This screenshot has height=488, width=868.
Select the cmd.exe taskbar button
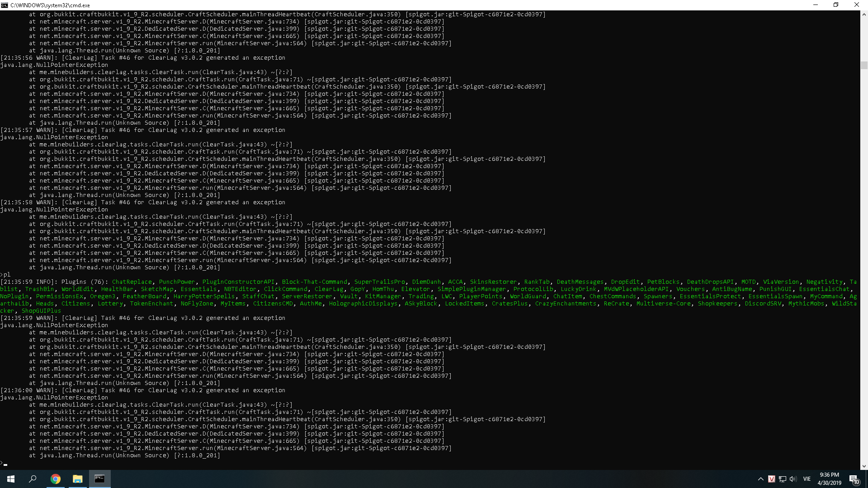99,479
